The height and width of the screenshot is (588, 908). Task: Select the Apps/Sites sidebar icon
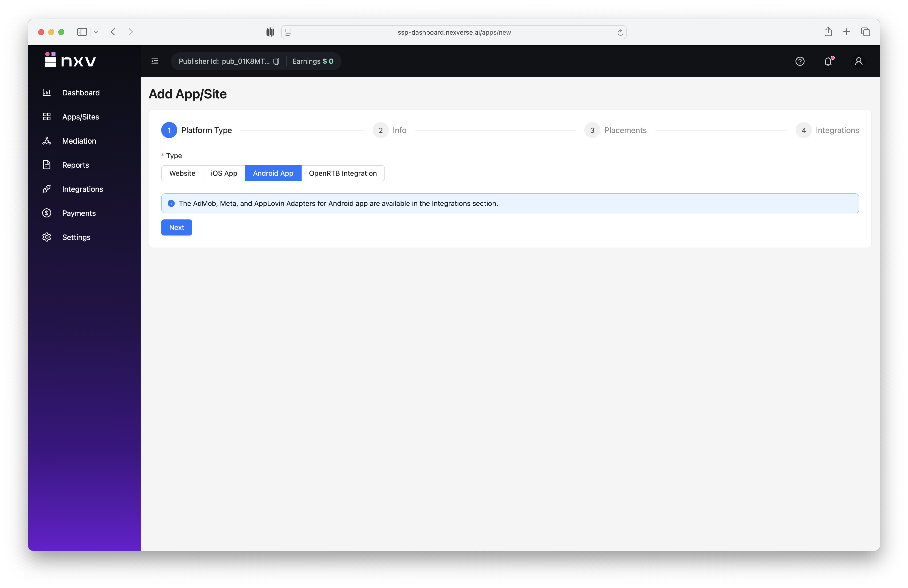[46, 116]
